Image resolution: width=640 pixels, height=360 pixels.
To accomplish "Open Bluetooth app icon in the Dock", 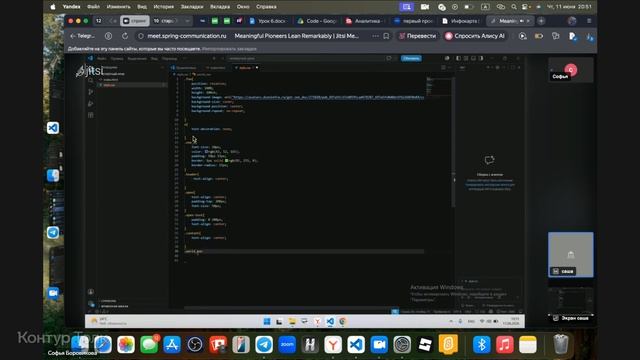I will pos(482,345).
